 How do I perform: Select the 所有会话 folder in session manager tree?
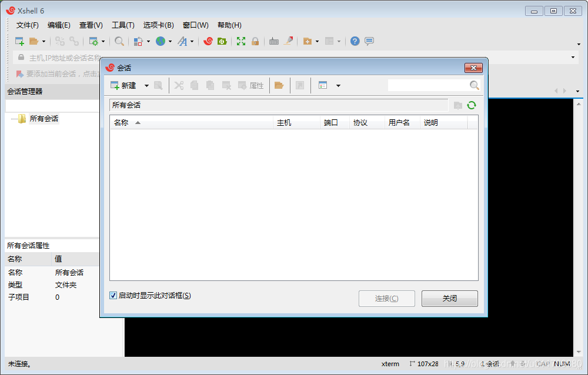click(44, 119)
